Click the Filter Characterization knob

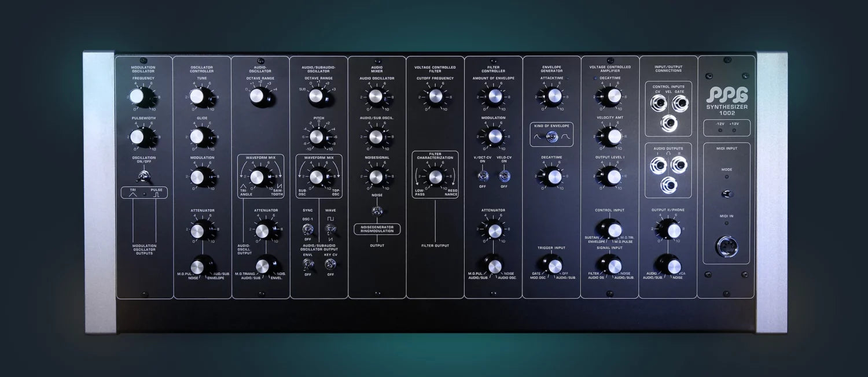(435, 176)
